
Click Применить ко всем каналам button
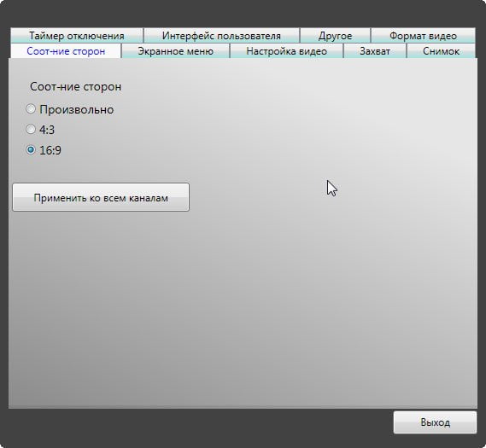[101, 197]
